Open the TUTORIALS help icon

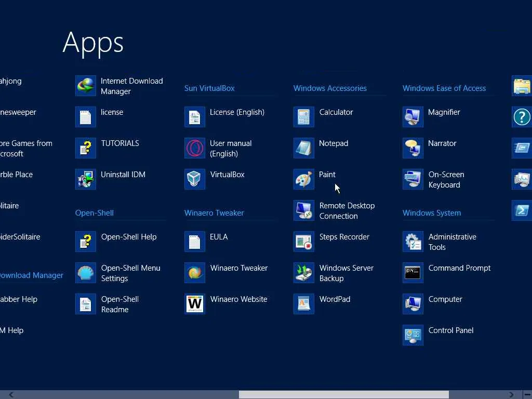click(86, 148)
